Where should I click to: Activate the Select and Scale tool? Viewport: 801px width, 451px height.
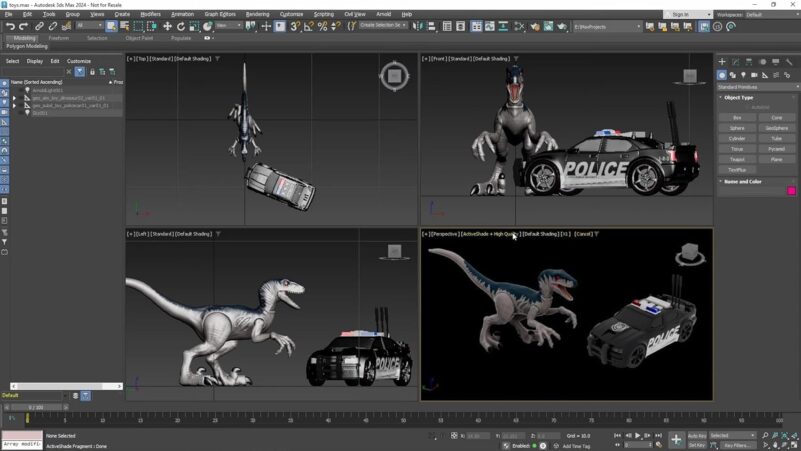[x=194, y=26]
